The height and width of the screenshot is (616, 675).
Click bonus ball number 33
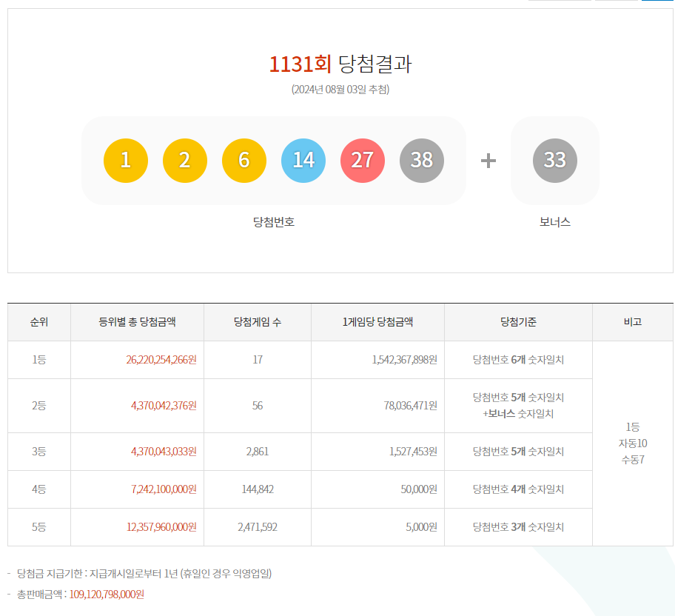tap(555, 161)
